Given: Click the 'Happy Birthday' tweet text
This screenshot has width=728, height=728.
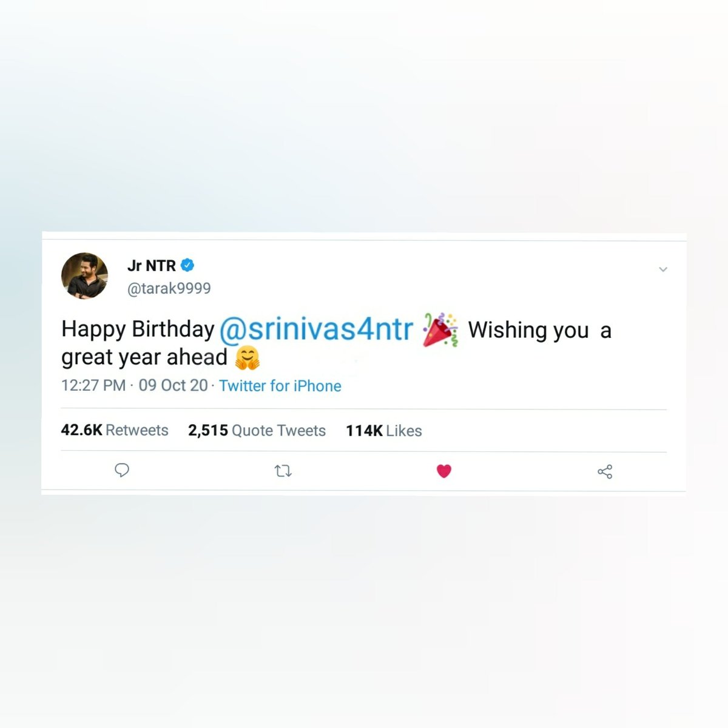Looking at the screenshot, I should 138,329.
